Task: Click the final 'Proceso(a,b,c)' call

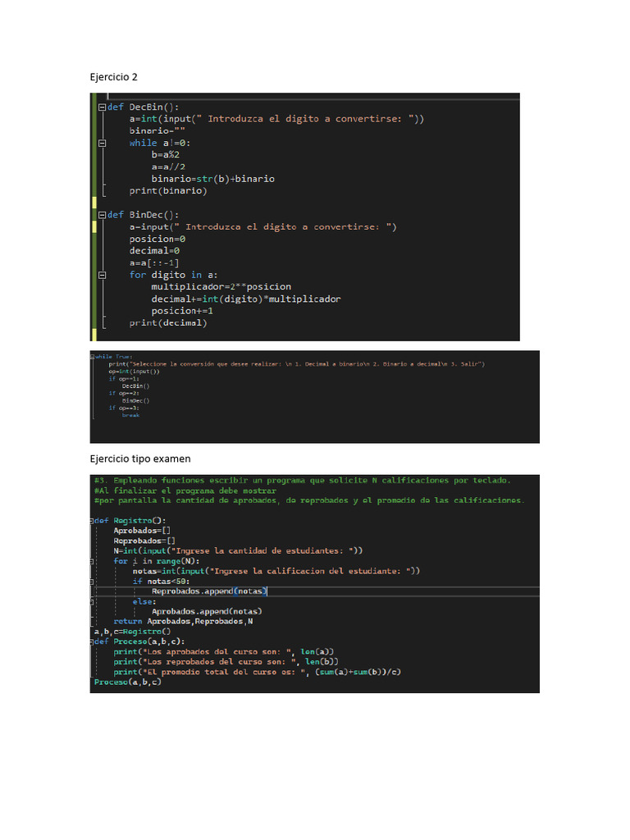Action: point(127,682)
